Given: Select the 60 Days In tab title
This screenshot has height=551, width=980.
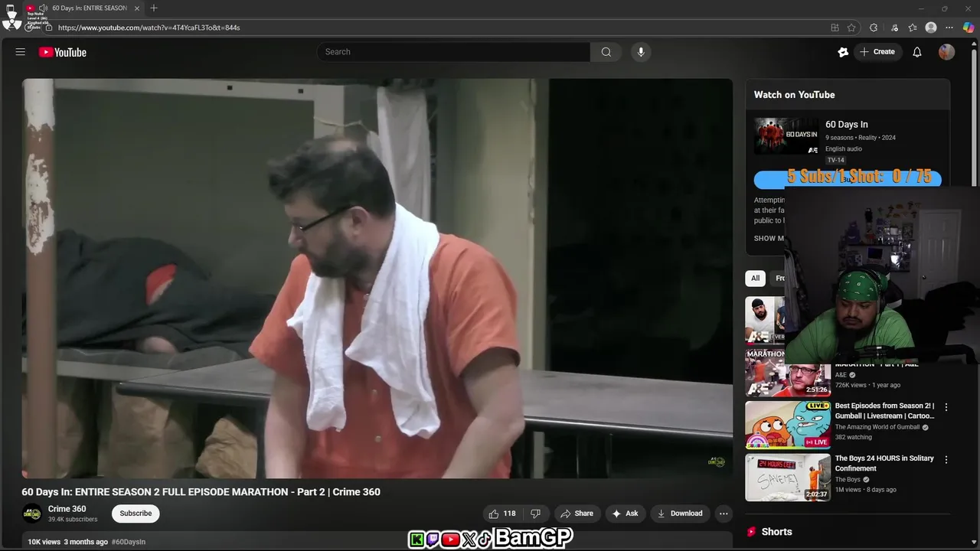Looking at the screenshot, I should coord(90,8).
